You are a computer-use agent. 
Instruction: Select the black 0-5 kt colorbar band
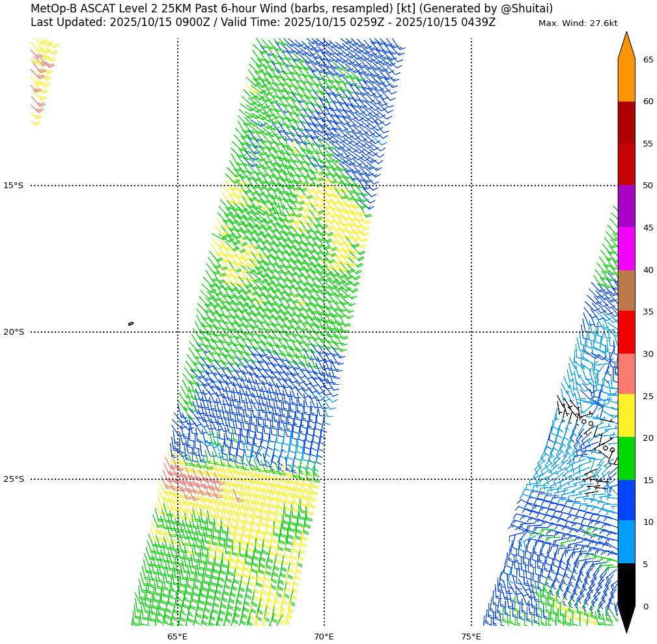(x=626, y=584)
